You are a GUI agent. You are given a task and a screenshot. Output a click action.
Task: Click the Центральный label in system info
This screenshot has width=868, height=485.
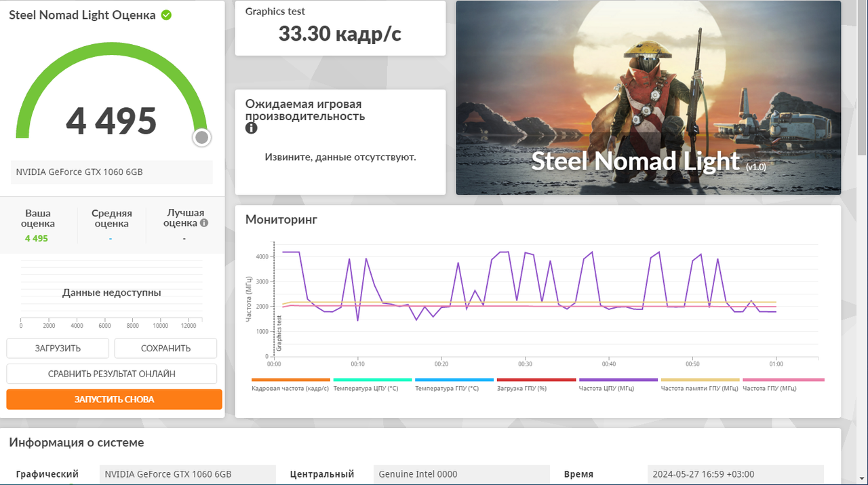(x=322, y=474)
